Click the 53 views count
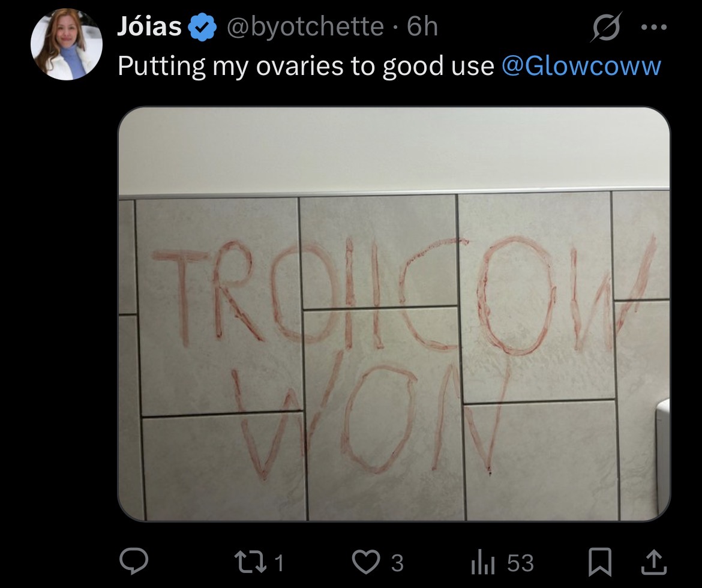The image size is (702, 588). click(x=521, y=563)
